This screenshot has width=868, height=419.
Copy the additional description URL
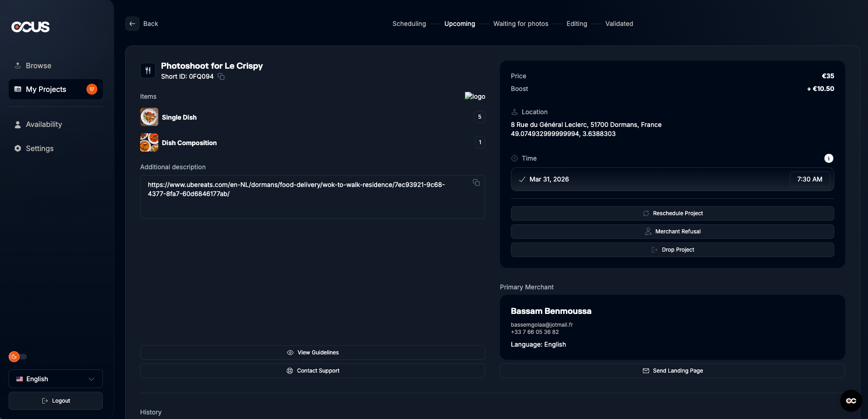pos(476,182)
